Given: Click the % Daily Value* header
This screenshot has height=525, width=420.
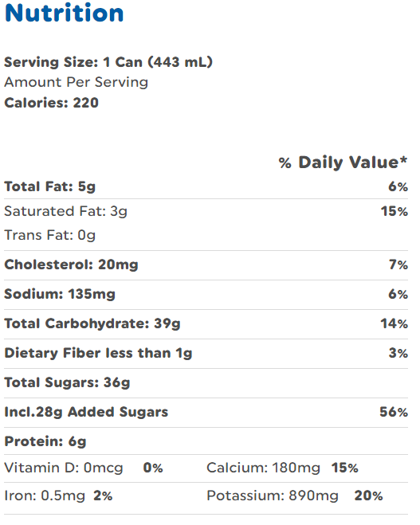Looking at the screenshot, I should [x=343, y=163].
